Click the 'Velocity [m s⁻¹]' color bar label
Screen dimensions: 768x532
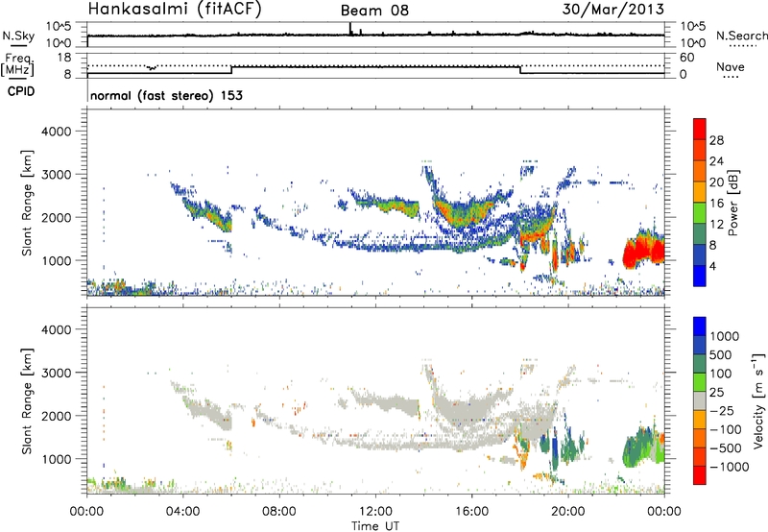(x=759, y=400)
